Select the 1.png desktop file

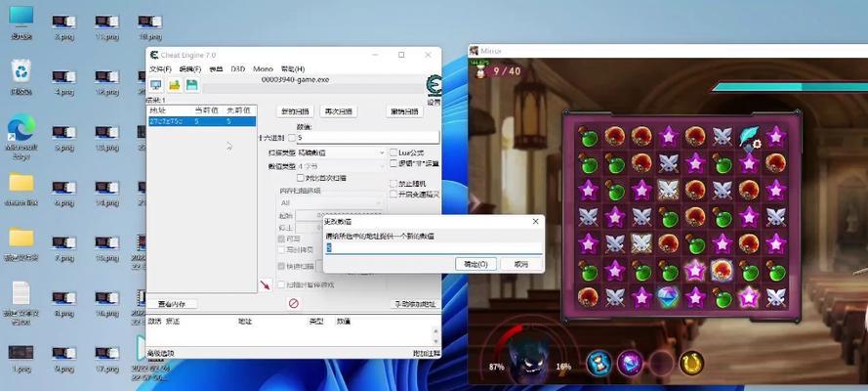(21, 359)
